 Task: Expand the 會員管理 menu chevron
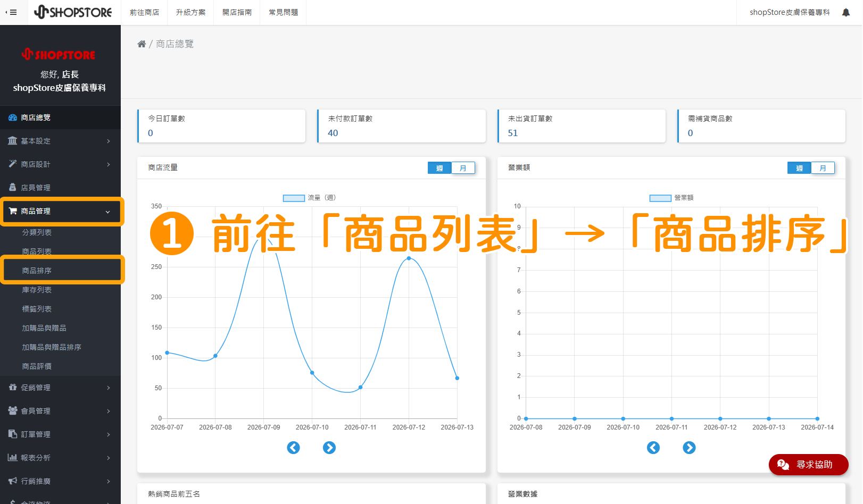[x=109, y=411]
